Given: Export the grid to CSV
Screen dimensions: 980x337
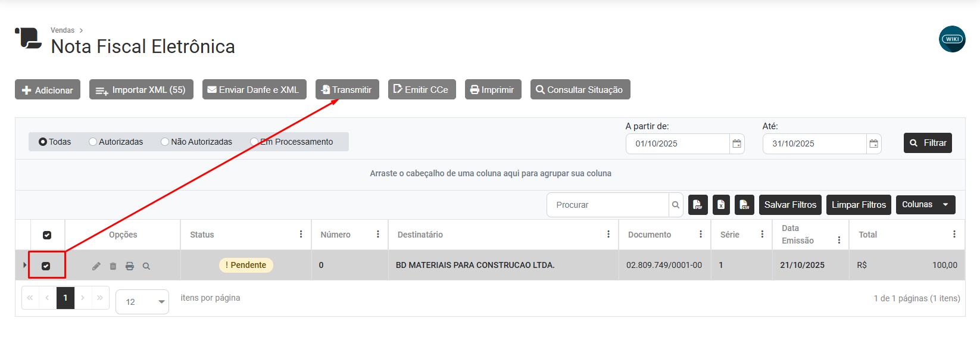Looking at the screenshot, I should pyautogui.click(x=744, y=205).
